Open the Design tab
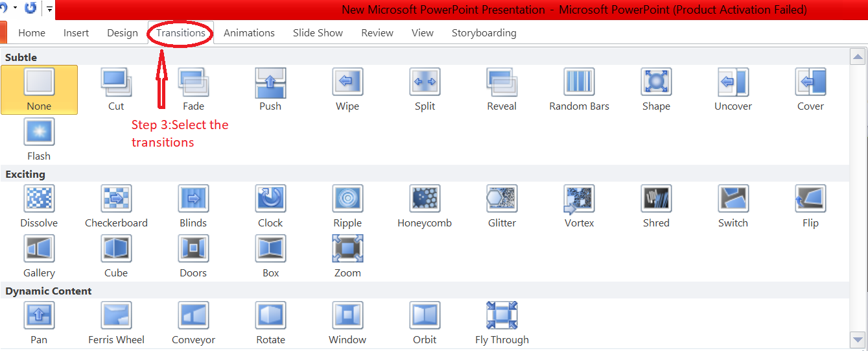 (x=123, y=32)
